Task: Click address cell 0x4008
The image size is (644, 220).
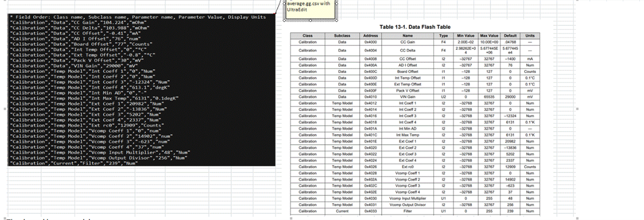Action: click(x=370, y=59)
